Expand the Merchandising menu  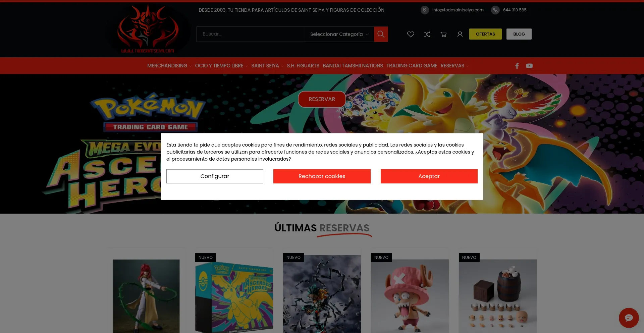[167, 66]
